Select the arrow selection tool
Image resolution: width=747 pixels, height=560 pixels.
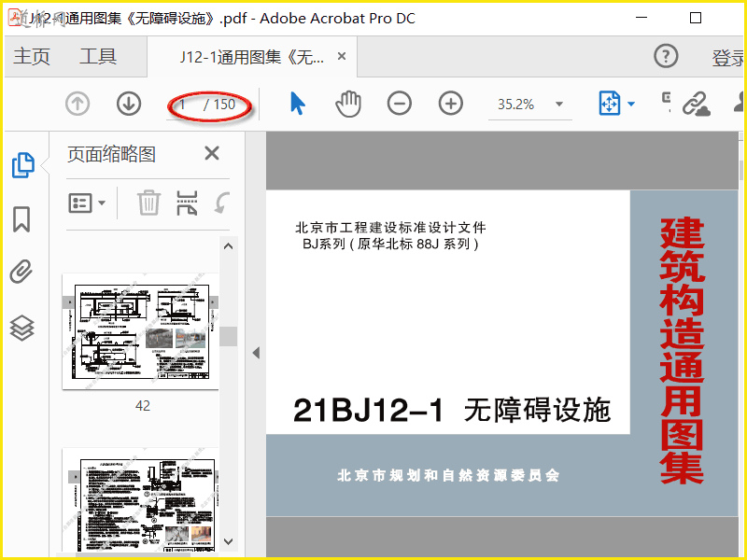pos(298,104)
